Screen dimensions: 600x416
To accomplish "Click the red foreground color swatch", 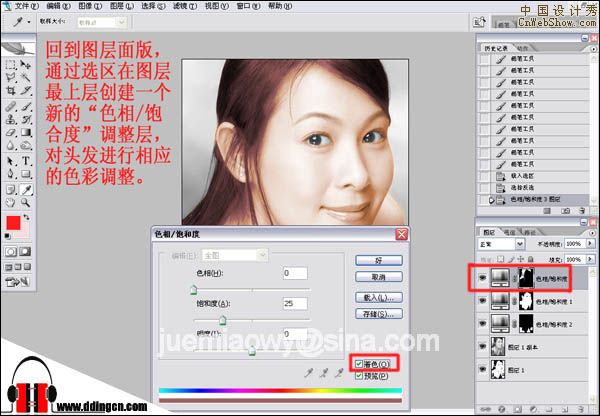I will [13, 223].
